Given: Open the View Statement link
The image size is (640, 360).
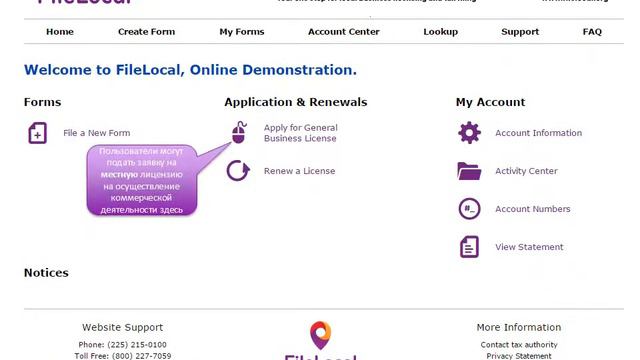Looking at the screenshot, I should coord(529,247).
